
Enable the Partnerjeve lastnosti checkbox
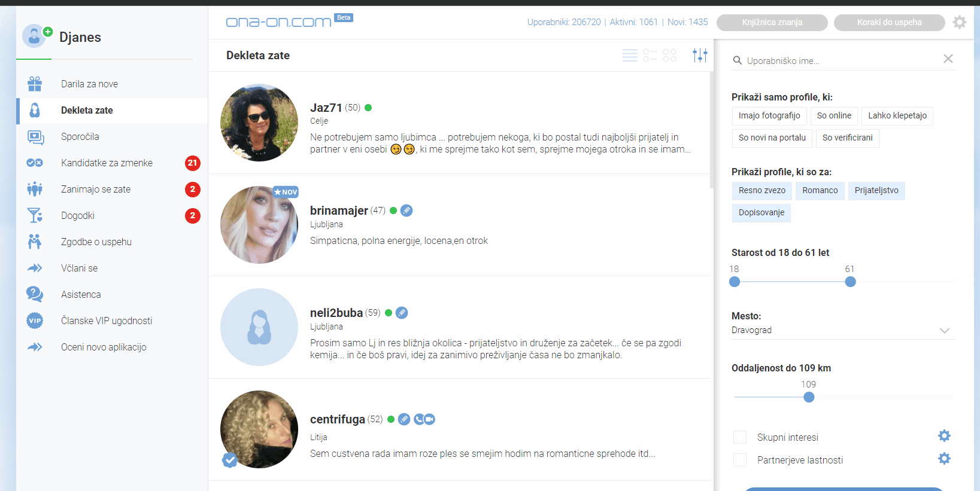(x=740, y=460)
